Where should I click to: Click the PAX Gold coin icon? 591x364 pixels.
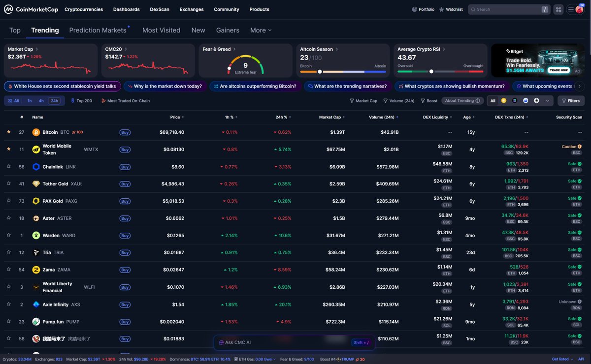click(x=36, y=201)
